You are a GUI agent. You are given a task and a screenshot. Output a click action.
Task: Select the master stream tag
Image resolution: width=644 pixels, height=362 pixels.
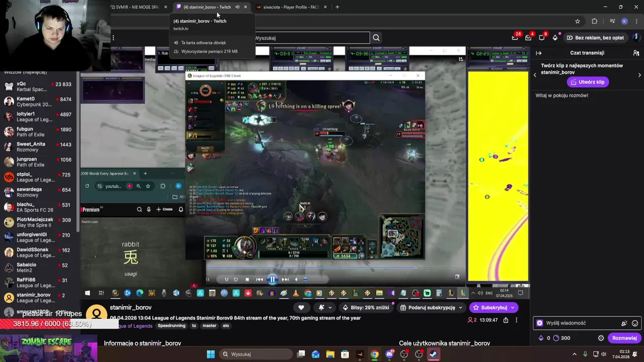point(209,326)
